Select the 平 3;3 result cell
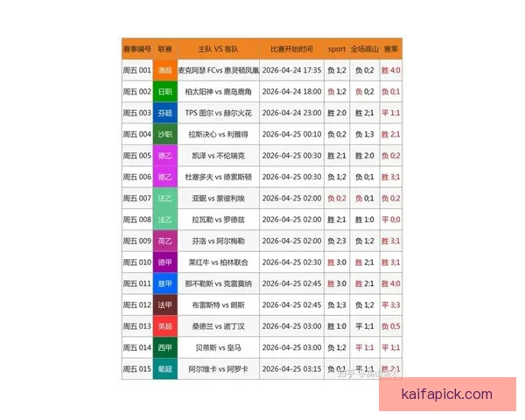This screenshot has width=525, height=420. (391, 304)
